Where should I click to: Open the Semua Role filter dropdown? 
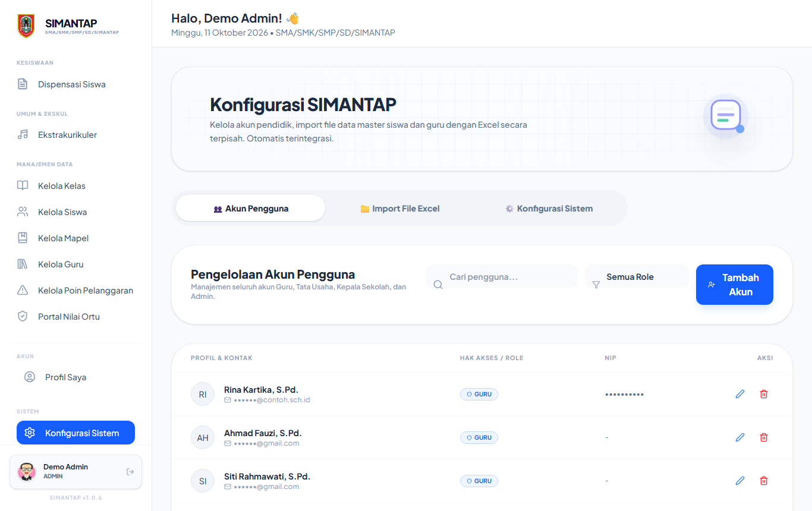(637, 277)
